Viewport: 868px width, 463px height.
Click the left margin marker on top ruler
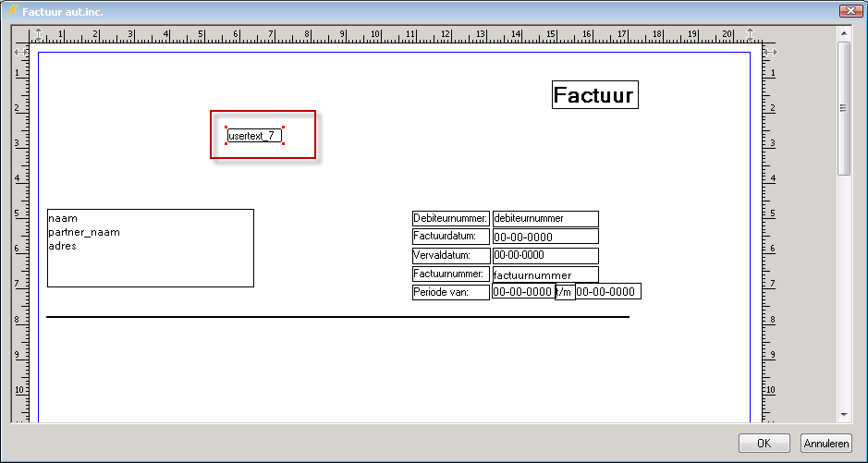pyautogui.click(x=38, y=34)
